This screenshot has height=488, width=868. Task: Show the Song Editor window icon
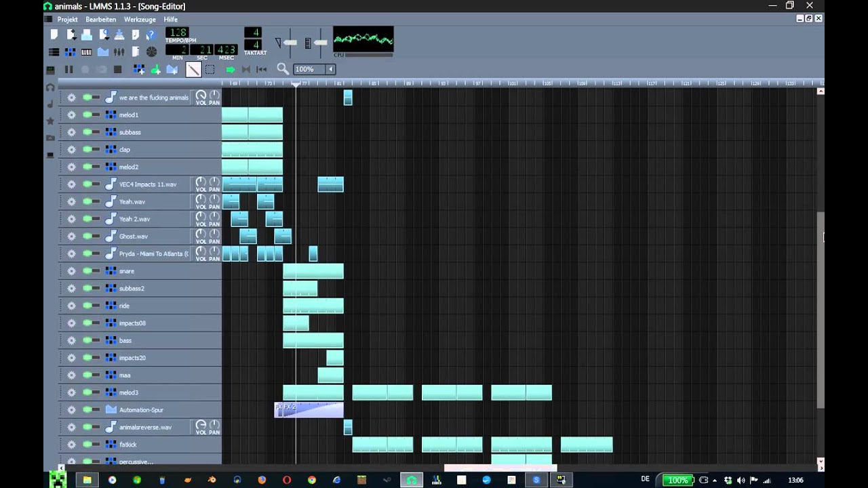[54, 52]
